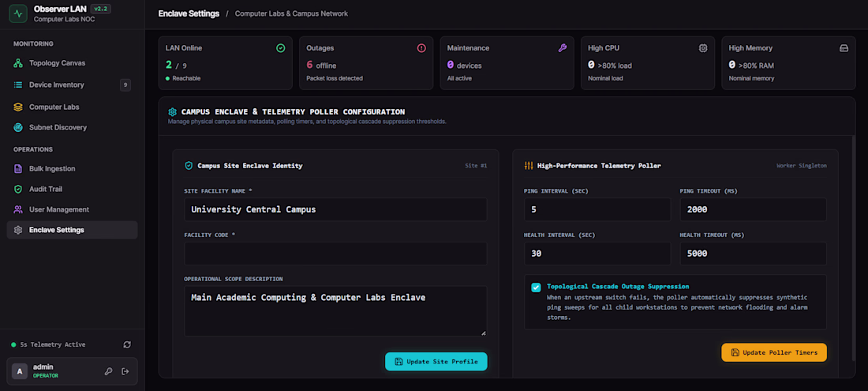Click Computer Labs & Campus Network breadcrumb text
This screenshot has width=868, height=391.
292,14
